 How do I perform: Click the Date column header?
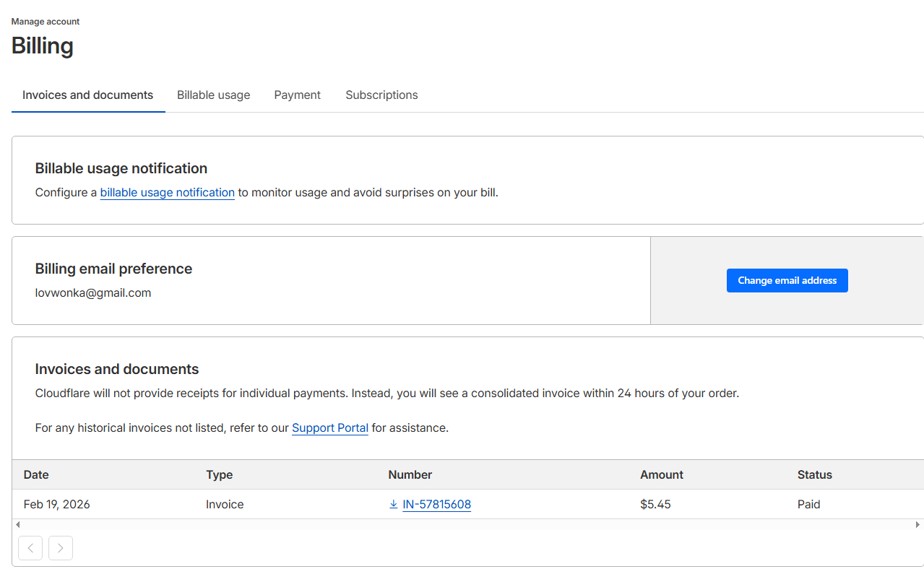(36, 475)
